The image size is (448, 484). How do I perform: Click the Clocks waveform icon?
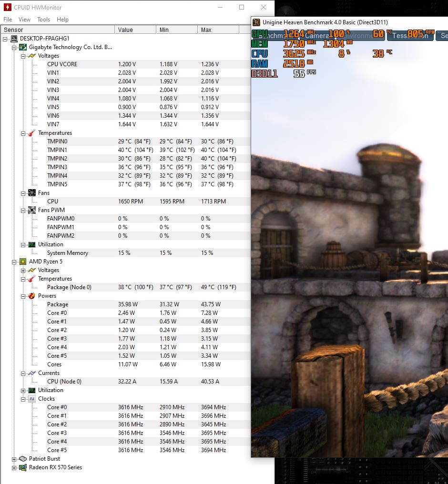[x=32, y=399]
